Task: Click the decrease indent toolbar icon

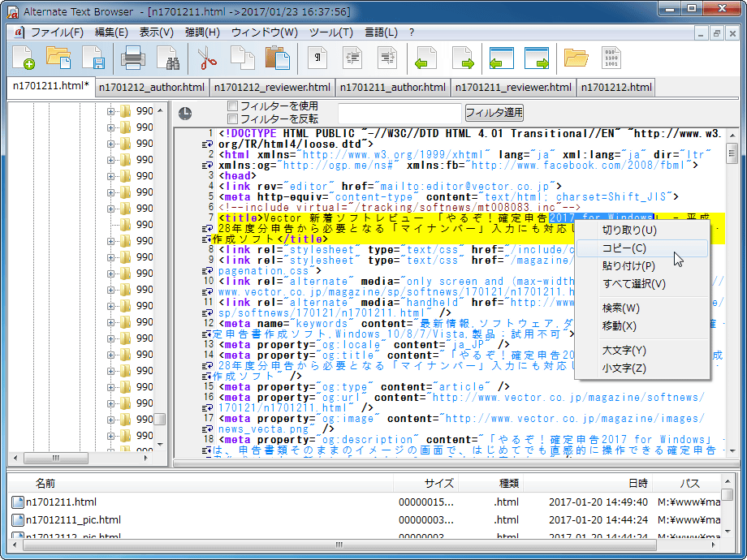Action: point(352,58)
